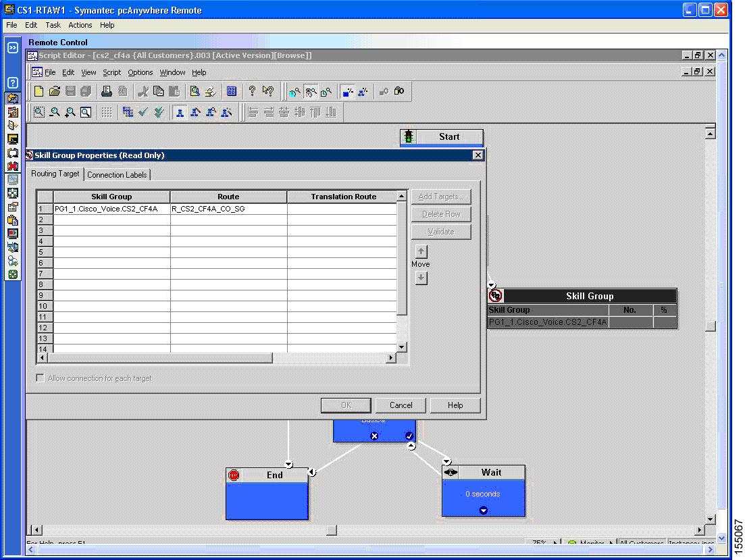The height and width of the screenshot is (560, 745).
Task: Close the Skill Group Properties dialog
Action: [x=478, y=155]
